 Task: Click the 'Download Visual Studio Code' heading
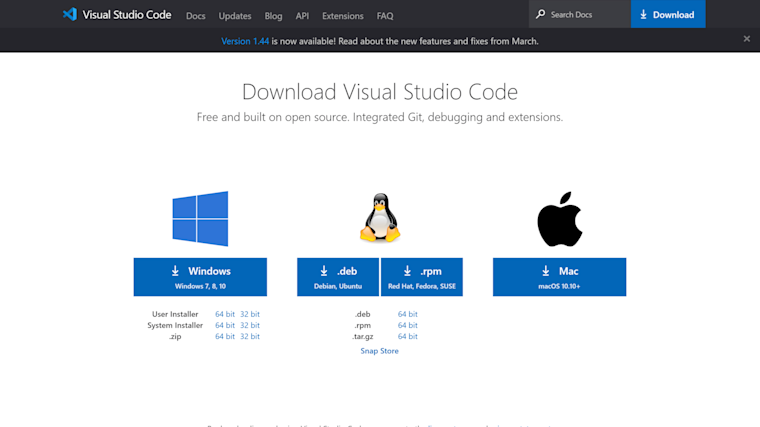(x=380, y=92)
